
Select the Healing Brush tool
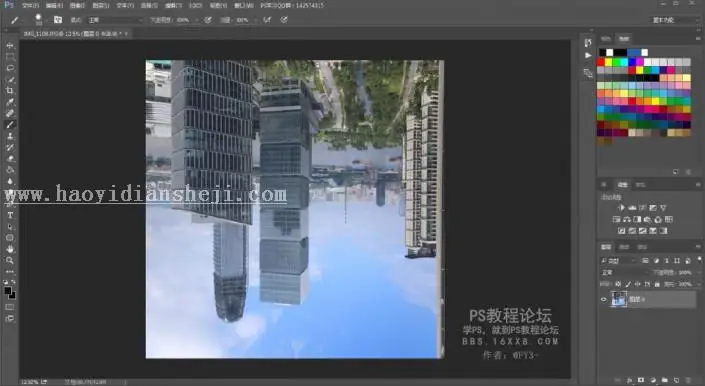point(10,113)
